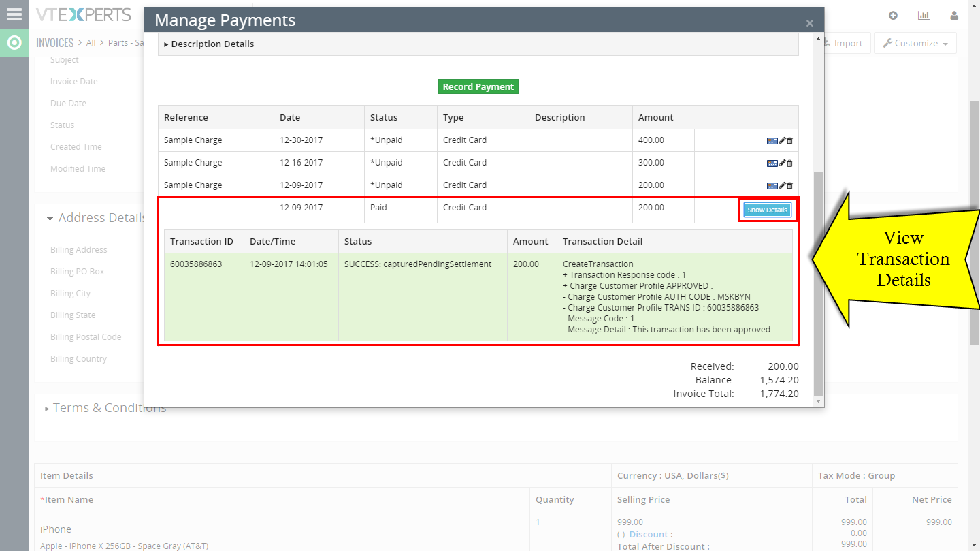Image resolution: width=980 pixels, height=551 pixels.
Task: Go to INVOICES module breadcrumb
Action: (55, 43)
